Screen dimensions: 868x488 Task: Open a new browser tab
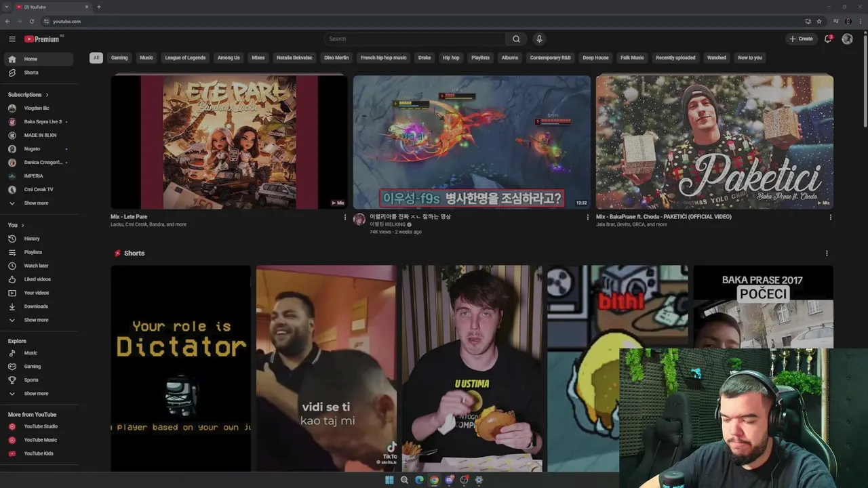pos(99,7)
